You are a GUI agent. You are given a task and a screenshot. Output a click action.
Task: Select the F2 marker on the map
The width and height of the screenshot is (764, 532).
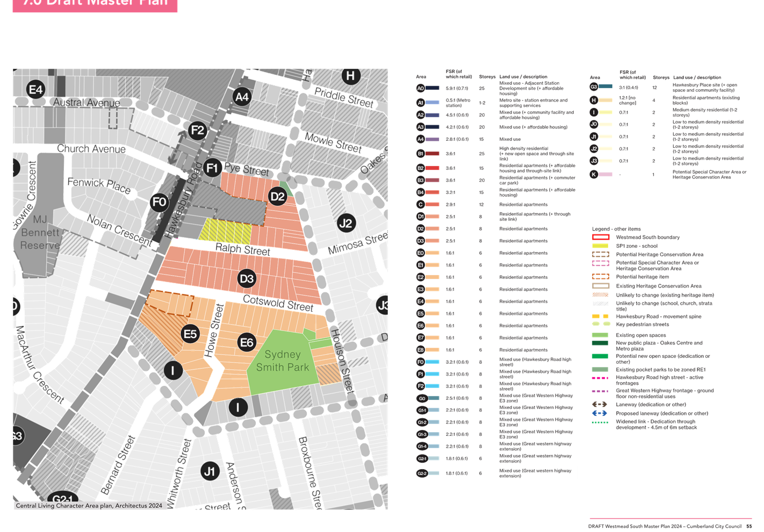(x=198, y=130)
